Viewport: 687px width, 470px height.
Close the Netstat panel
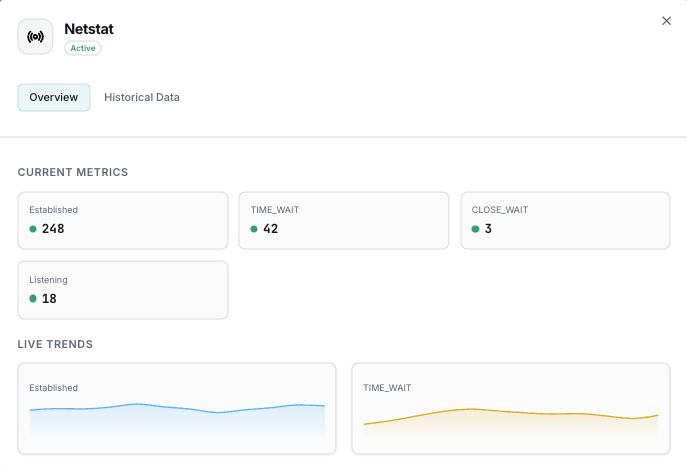pos(666,21)
